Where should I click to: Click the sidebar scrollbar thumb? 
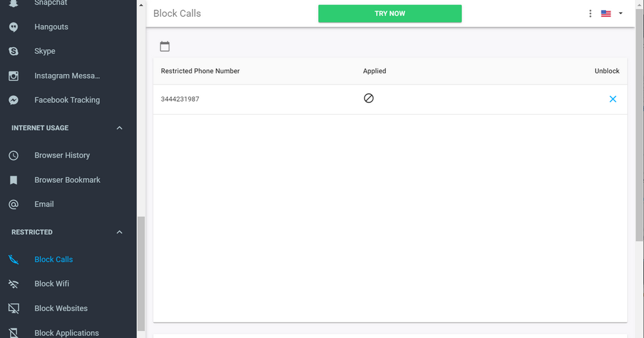(x=141, y=273)
